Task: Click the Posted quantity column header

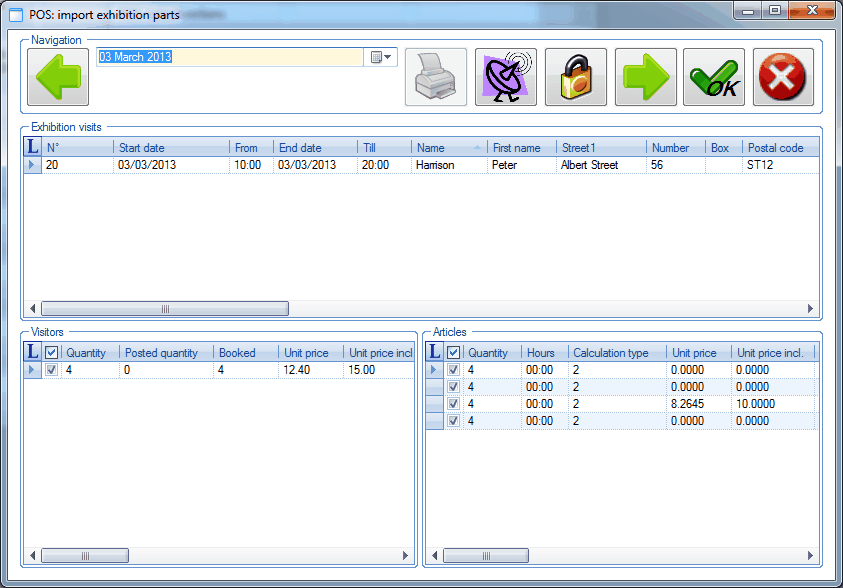Action: pyautogui.click(x=166, y=353)
